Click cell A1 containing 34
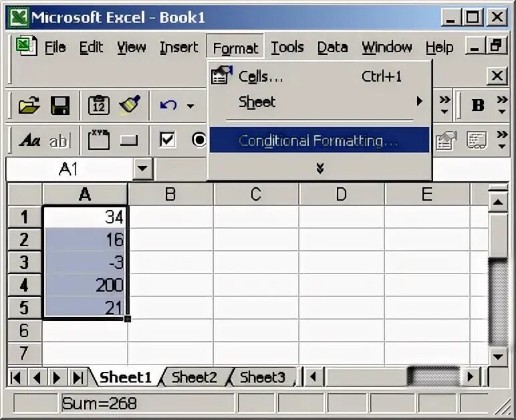Viewport: 516px width, 420px height. (x=86, y=217)
